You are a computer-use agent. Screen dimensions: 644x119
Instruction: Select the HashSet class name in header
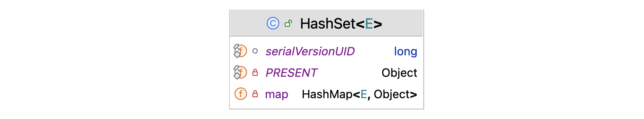click(328, 24)
